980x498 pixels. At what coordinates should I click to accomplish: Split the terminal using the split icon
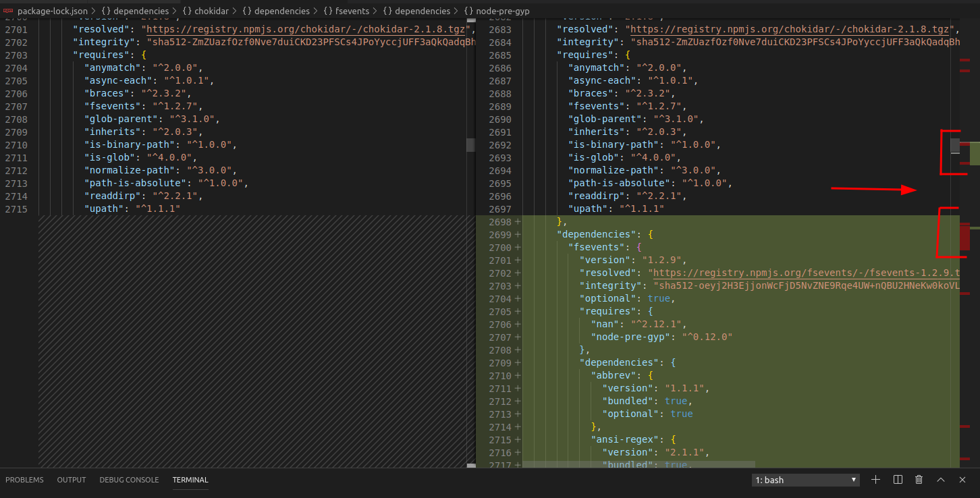pos(898,480)
